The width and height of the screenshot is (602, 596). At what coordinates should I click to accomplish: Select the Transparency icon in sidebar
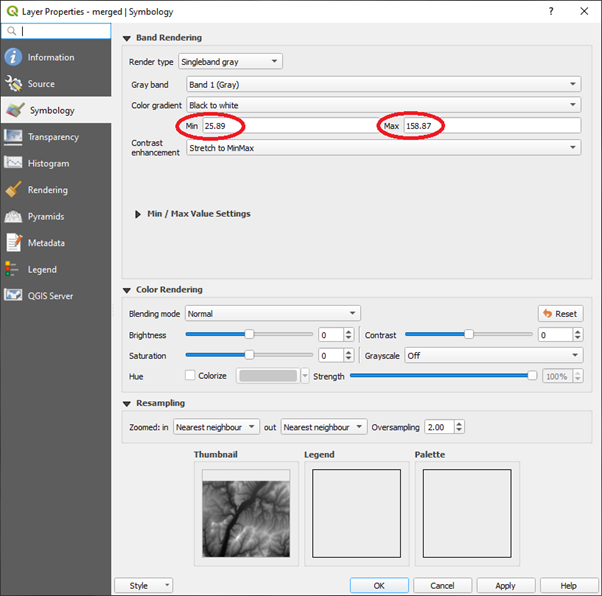tap(14, 137)
